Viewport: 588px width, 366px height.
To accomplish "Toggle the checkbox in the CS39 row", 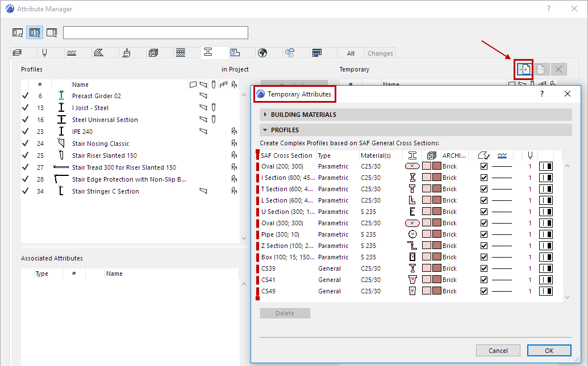I will pyautogui.click(x=484, y=268).
